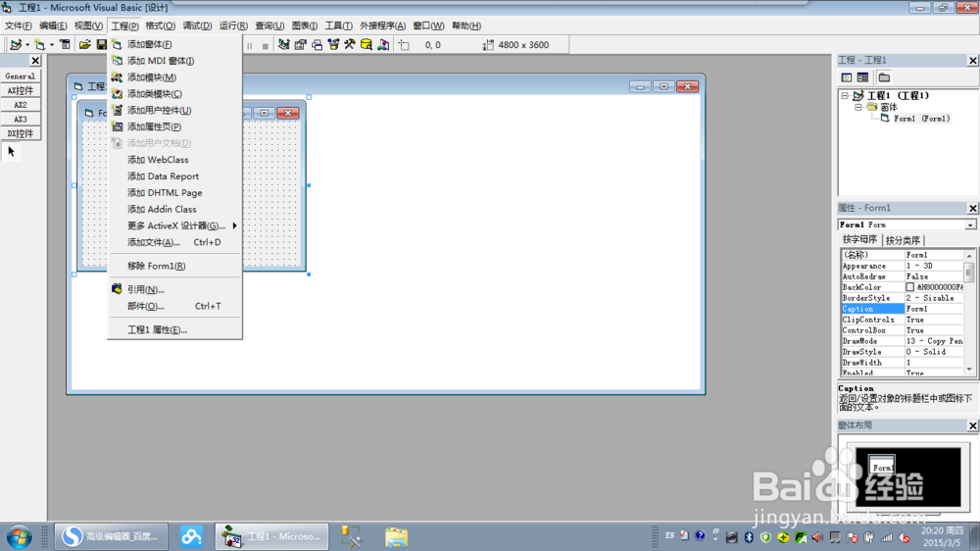Click the Add Standard EXE Project toolbar icon
This screenshot has height=551, width=980.
click(x=16, y=44)
